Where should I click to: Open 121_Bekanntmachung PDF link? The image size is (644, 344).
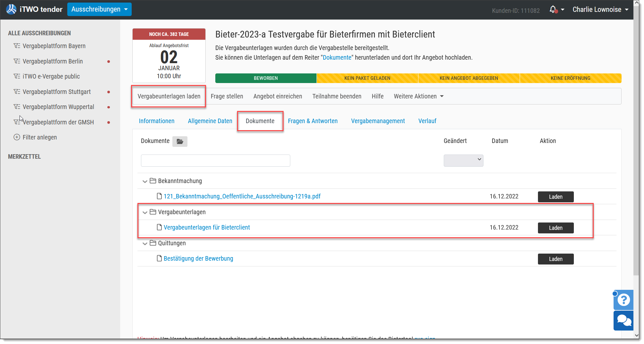click(x=242, y=196)
